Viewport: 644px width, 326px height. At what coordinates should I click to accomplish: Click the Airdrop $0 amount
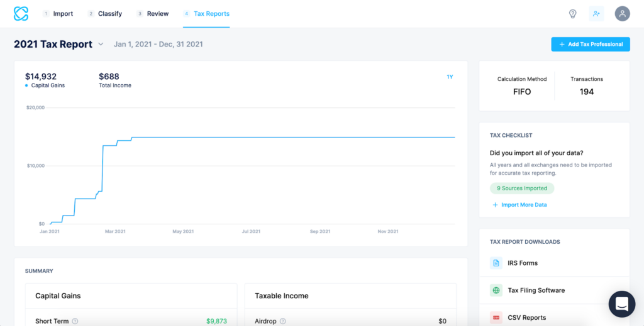coord(442,321)
